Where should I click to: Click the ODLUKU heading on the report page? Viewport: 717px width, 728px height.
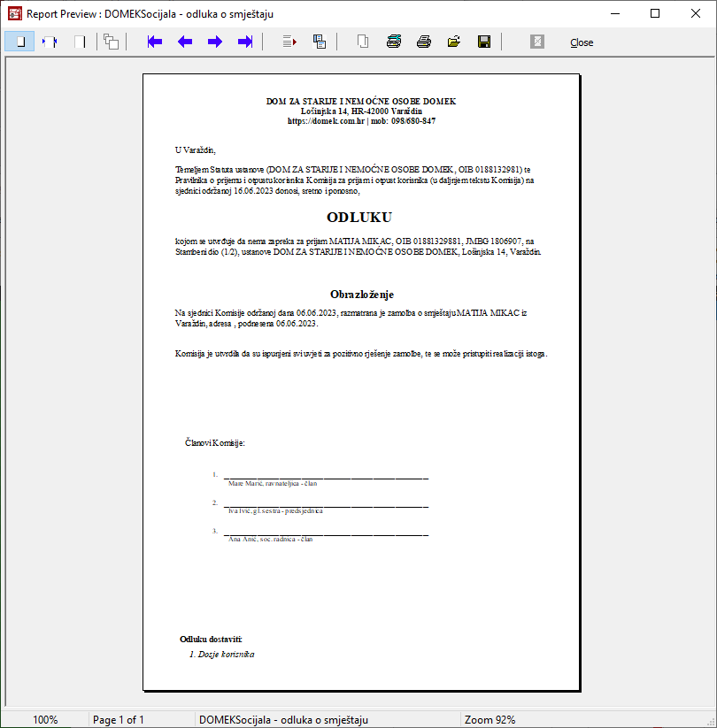pyautogui.click(x=358, y=217)
